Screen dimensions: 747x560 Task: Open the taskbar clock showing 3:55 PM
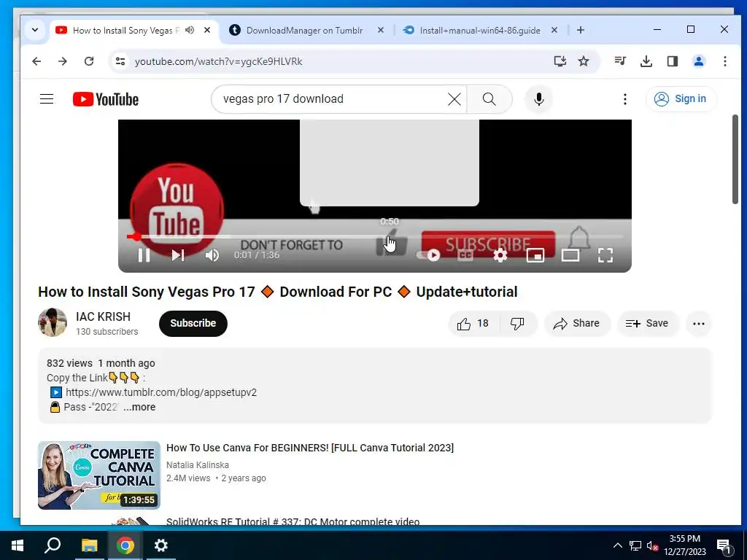pos(684,545)
